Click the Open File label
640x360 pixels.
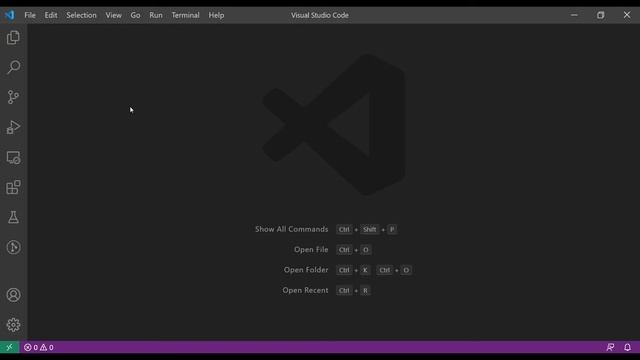[x=311, y=249]
